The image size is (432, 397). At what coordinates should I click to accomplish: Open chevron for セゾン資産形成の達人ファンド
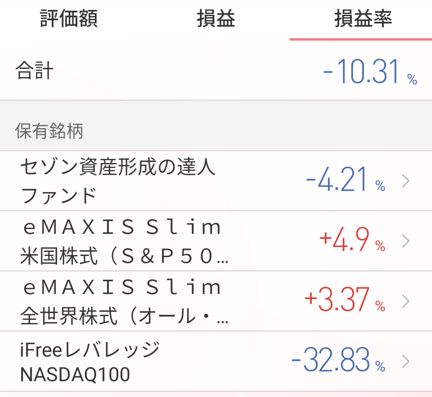coord(406,181)
